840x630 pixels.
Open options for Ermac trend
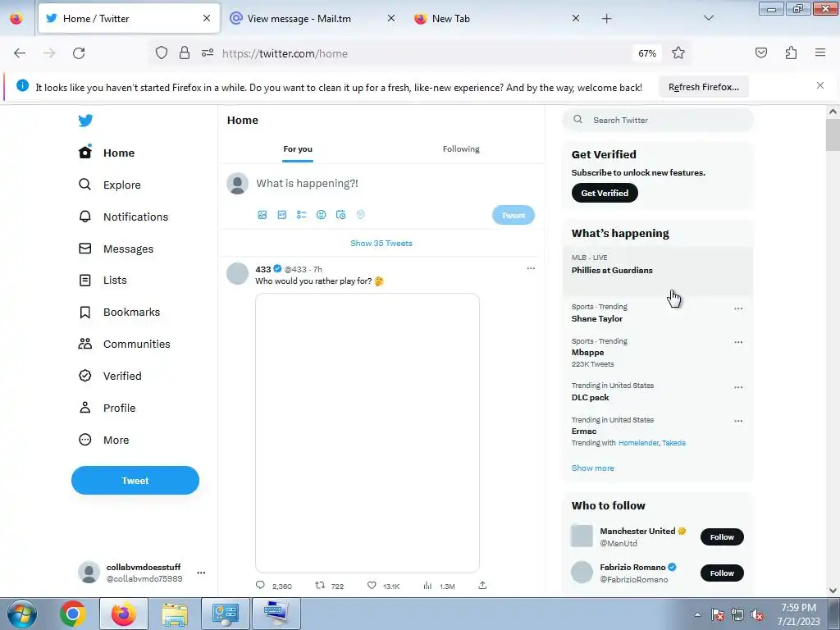pyautogui.click(x=738, y=421)
